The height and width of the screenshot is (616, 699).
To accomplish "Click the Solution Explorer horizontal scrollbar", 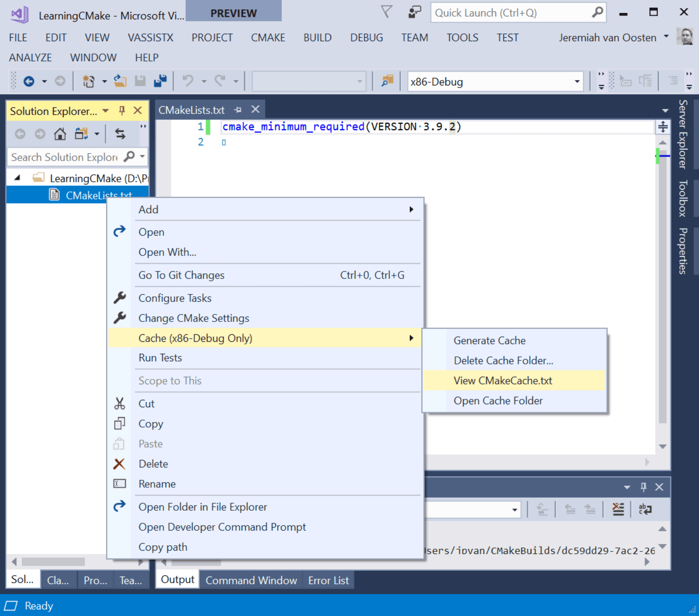I will 77,562.
